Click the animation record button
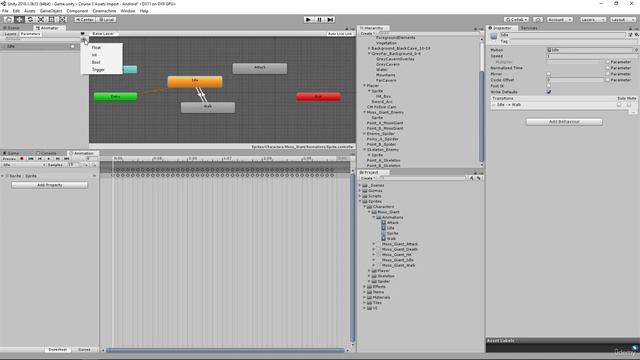 pyautogui.click(x=22, y=158)
